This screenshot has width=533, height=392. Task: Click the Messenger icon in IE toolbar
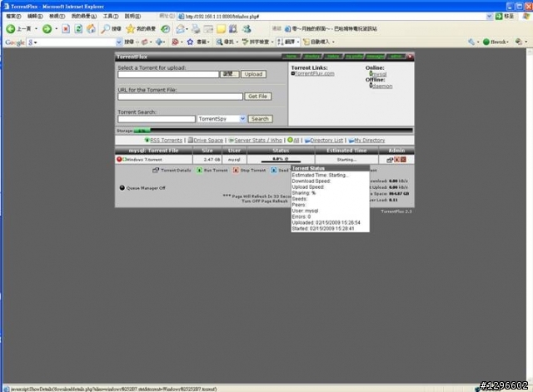tap(247, 29)
